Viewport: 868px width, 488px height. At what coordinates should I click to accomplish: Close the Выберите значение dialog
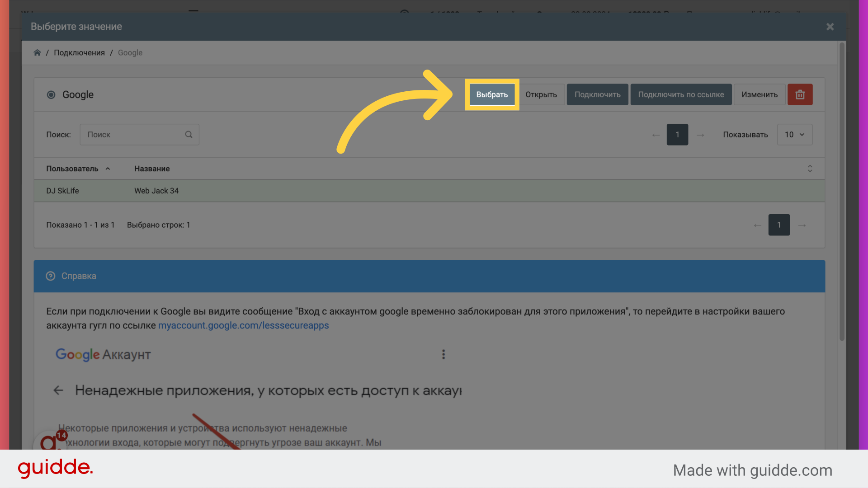pyautogui.click(x=830, y=27)
